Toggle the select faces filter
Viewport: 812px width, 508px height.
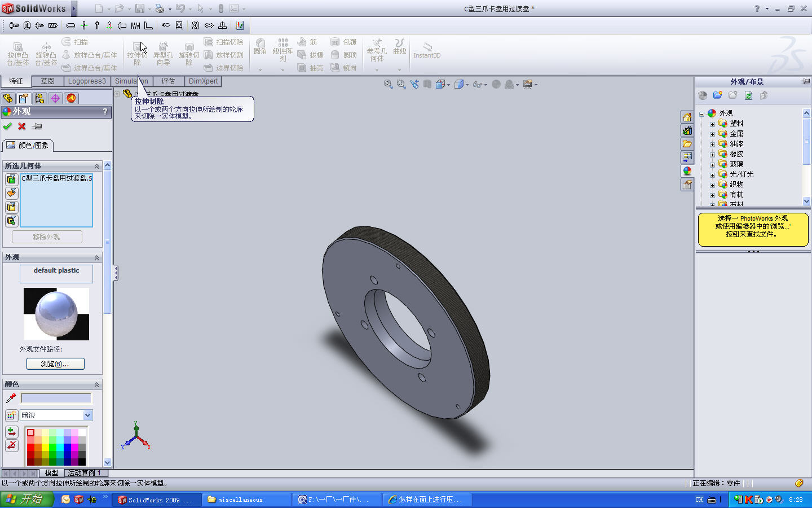coord(11,193)
